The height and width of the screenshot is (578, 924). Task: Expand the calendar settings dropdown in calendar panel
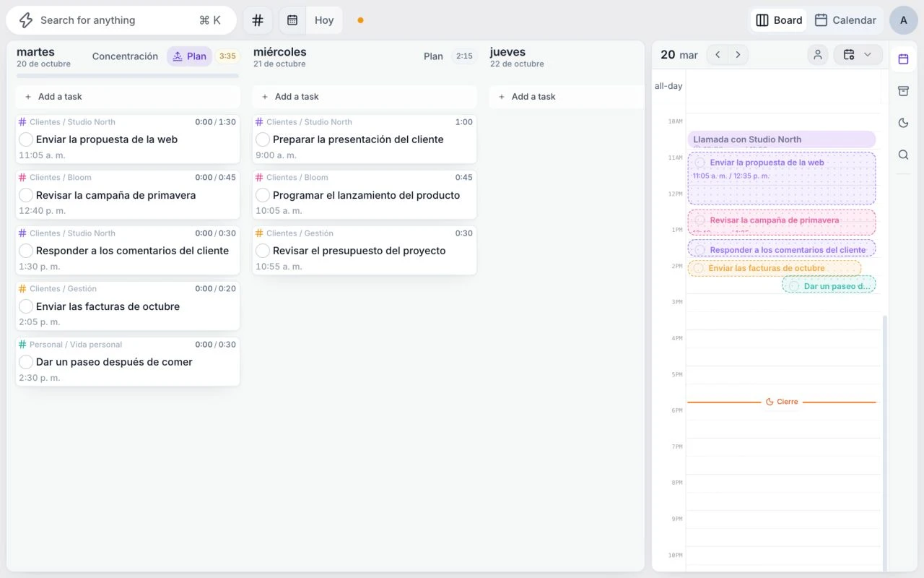858,55
